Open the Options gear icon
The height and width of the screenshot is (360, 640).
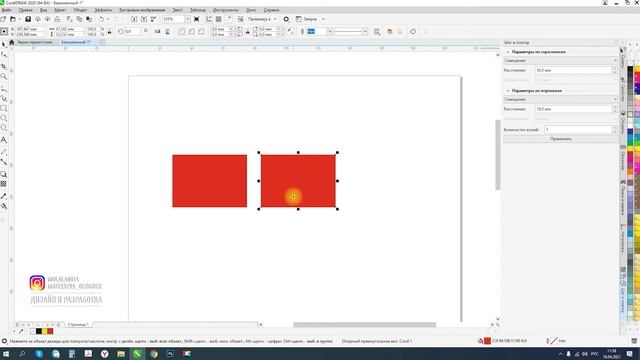(286, 19)
